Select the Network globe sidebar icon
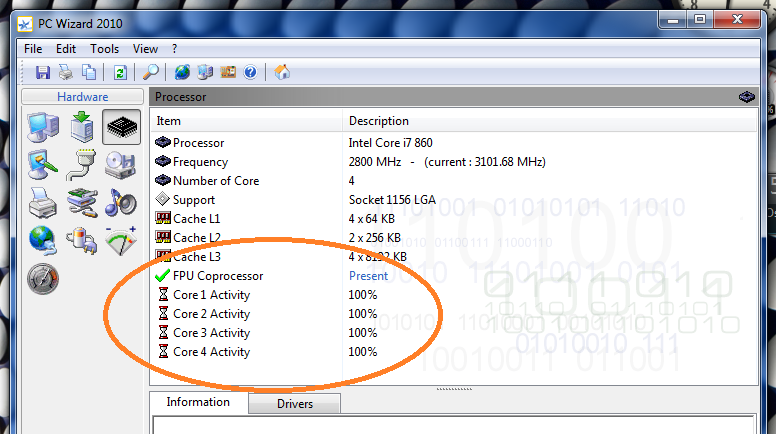Screen dimensions: 780x434 point(43,240)
